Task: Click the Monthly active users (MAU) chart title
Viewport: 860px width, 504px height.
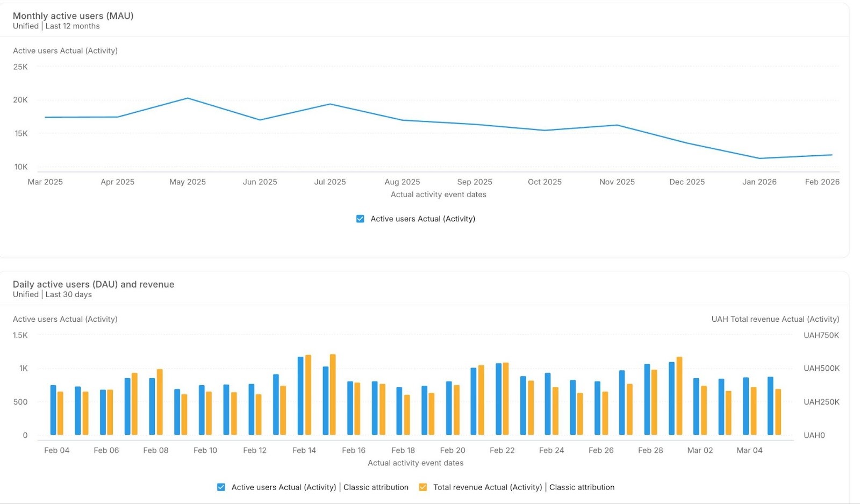Action: tap(73, 16)
